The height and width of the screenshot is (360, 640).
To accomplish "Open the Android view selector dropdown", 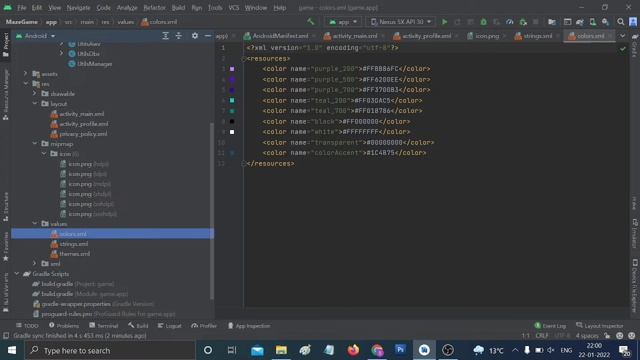I will 36,36.
